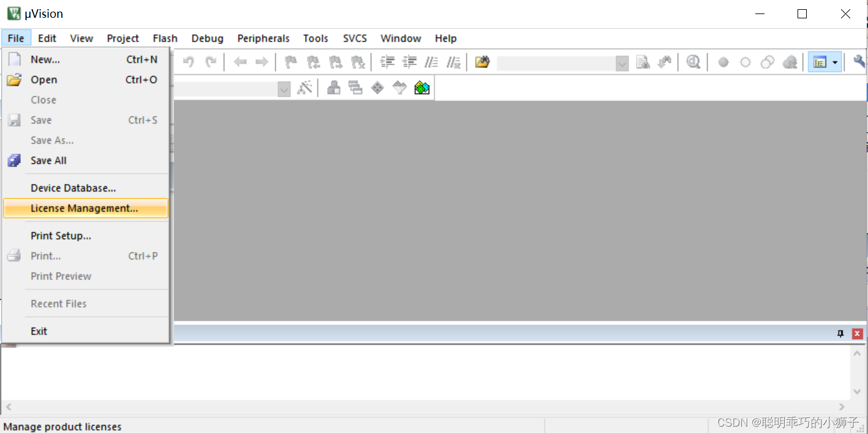This screenshot has height=434, width=868.
Task: Click Recent Files menu entry
Action: [85, 304]
